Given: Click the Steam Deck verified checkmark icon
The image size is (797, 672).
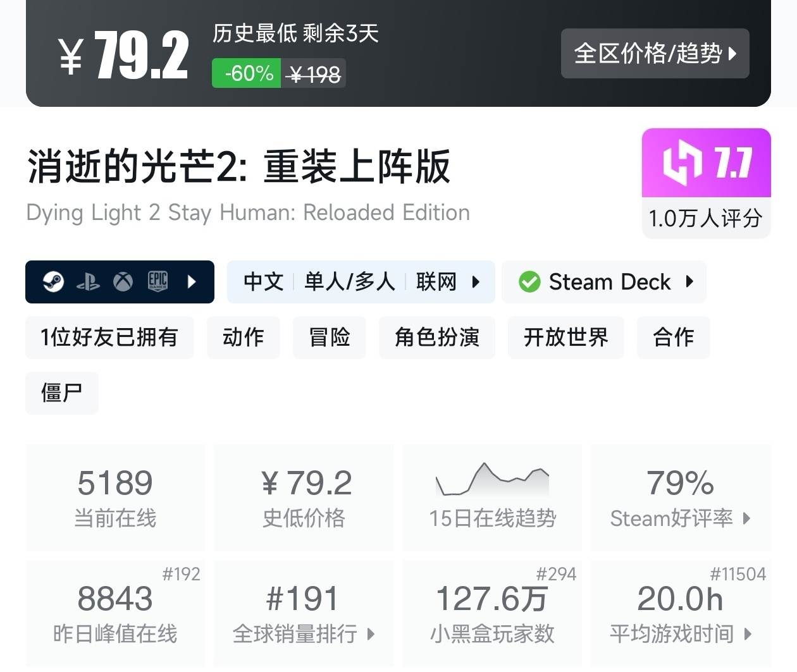Looking at the screenshot, I should (x=529, y=282).
